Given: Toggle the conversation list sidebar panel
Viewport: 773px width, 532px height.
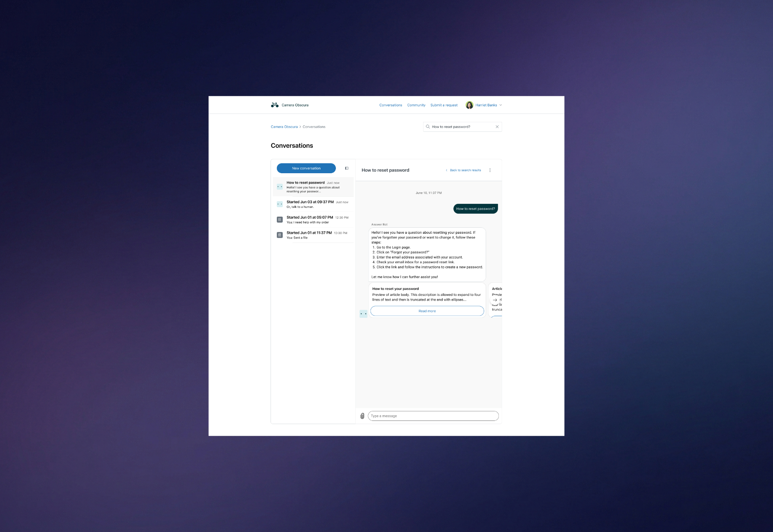Looking at the screenshot, I should tap(347, 168).
